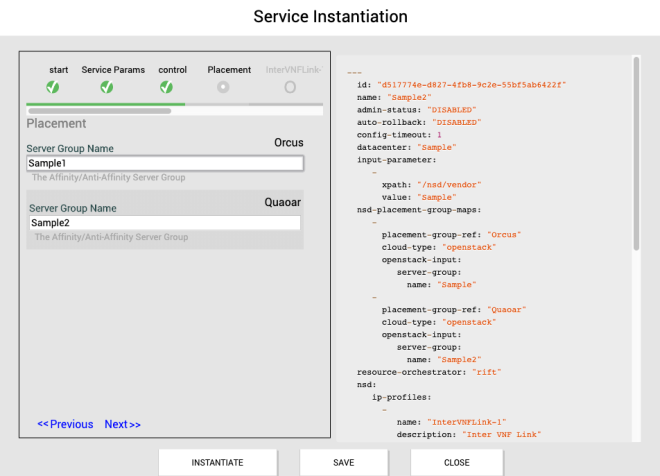The width and height of the screenshot is (660, 476).
Task: Click the Placement section heading
Action: pyautogui.click(x=56, y=124)
